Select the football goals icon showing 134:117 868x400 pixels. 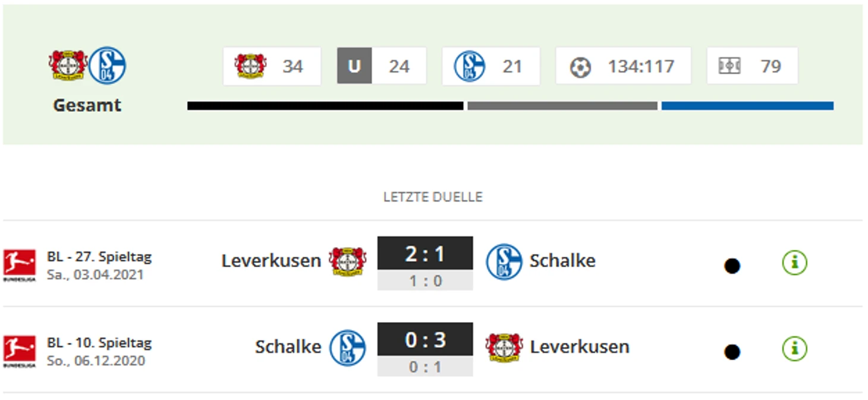[580, 67]
